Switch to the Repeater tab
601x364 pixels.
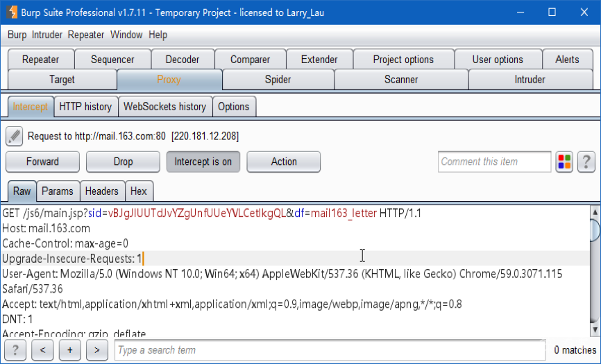tap(41, 60)
